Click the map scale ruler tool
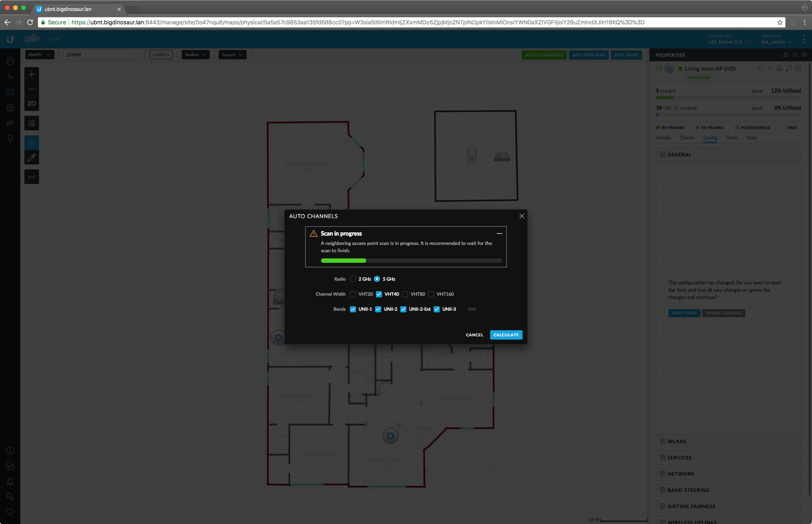The width and height of the screenshot is (812, 524). tap(32, 177)
